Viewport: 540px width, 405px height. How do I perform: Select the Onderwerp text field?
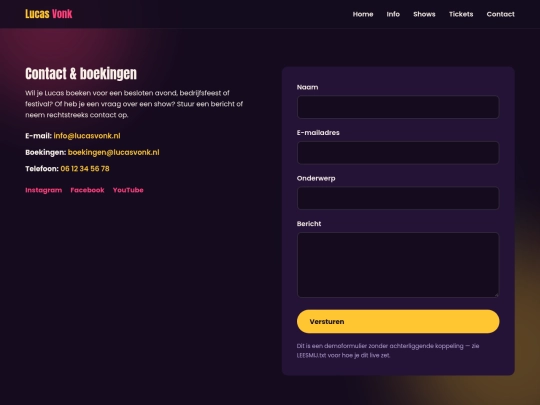[x=398, y=198]
